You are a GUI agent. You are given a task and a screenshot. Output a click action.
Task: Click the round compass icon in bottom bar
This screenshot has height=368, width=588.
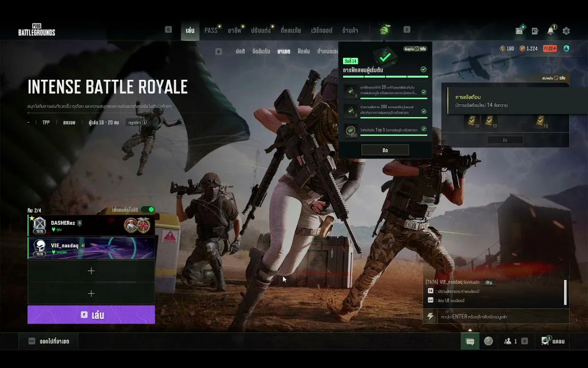488,341
